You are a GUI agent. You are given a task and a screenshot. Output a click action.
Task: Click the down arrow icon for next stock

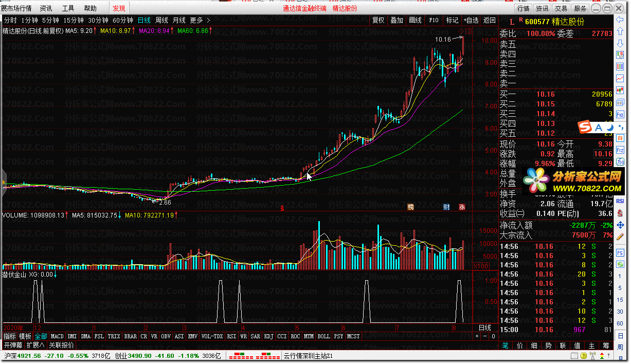[x=620, y=43]
